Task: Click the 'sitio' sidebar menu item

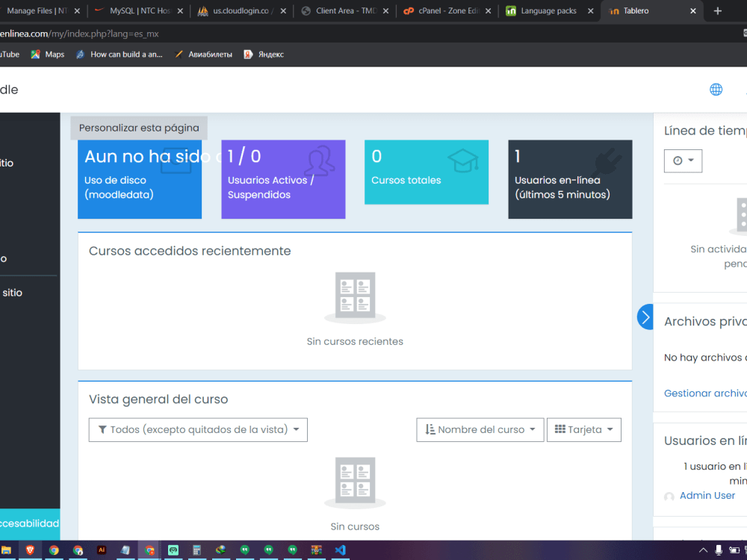Action: [13, 293]
